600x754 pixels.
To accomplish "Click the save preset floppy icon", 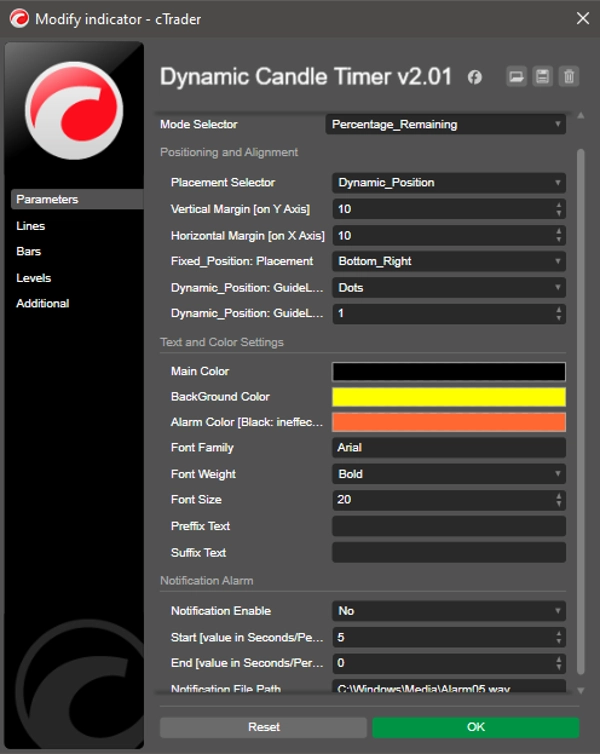I will click(543, 76).
